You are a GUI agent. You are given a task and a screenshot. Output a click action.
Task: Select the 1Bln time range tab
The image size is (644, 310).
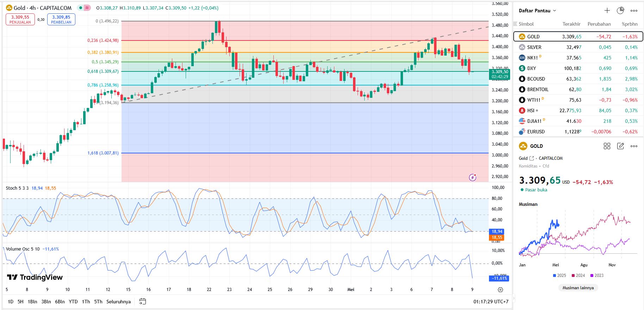(x=32, y=302)
